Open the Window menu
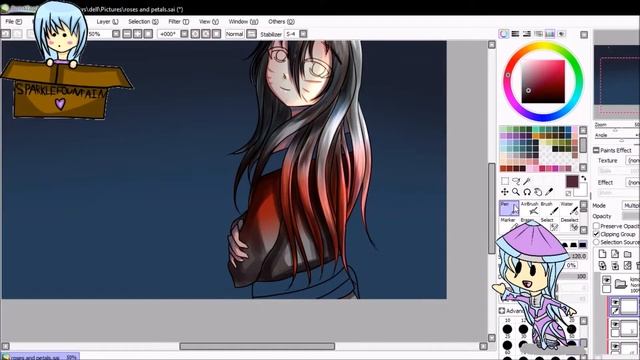 pyautogui.click(x=243, y=22)
